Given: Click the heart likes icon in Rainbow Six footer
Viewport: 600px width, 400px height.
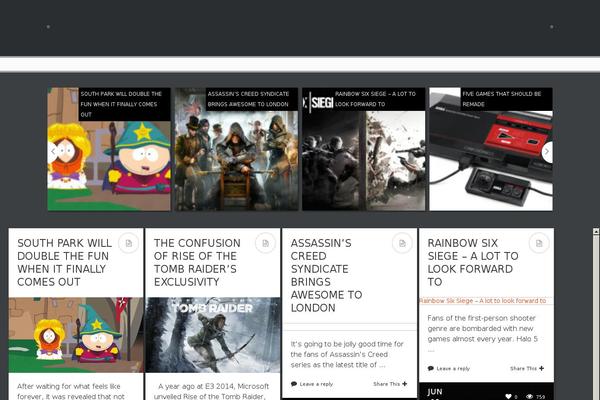Looking at the screenshot, I should click(x=508, y=396).
